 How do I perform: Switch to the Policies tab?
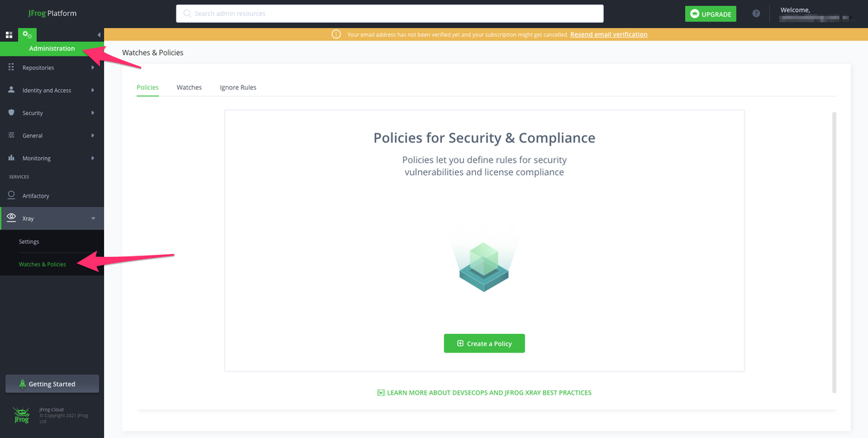(148, 88)
